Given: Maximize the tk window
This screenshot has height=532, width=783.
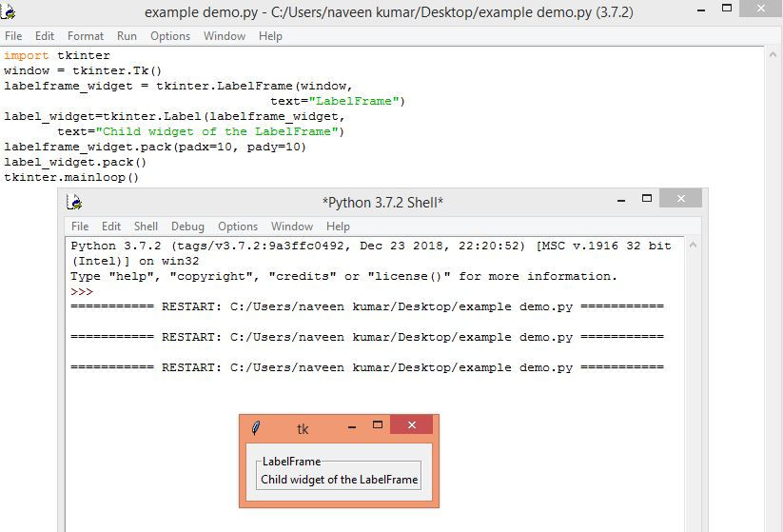Looking at the screenshot, I should click(378, 425).
